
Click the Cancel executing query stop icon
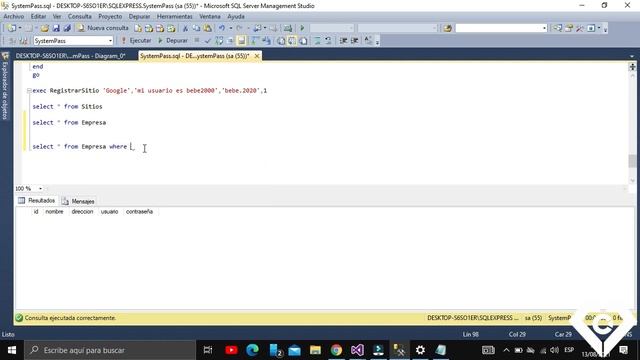point(197,41)
